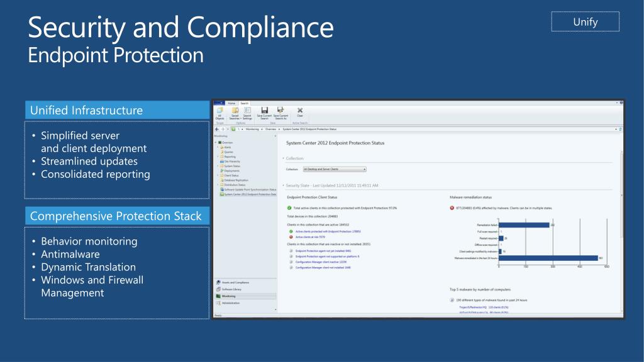Collapse the Security State section header
This screenshot has width=644, height=362.
(x=284, y=185)
